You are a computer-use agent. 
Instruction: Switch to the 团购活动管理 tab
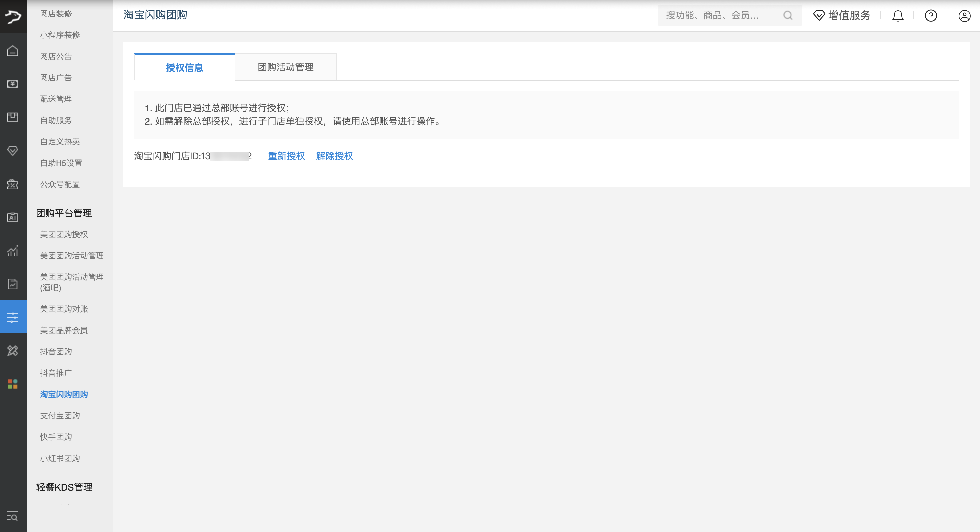pyautogui.click(x=285, y=67)
